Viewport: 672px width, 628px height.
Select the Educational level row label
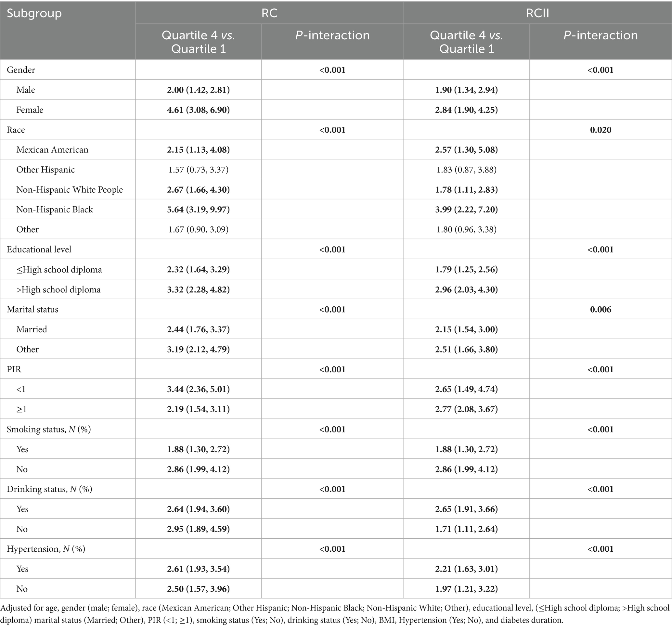click(x=39, y=250)
